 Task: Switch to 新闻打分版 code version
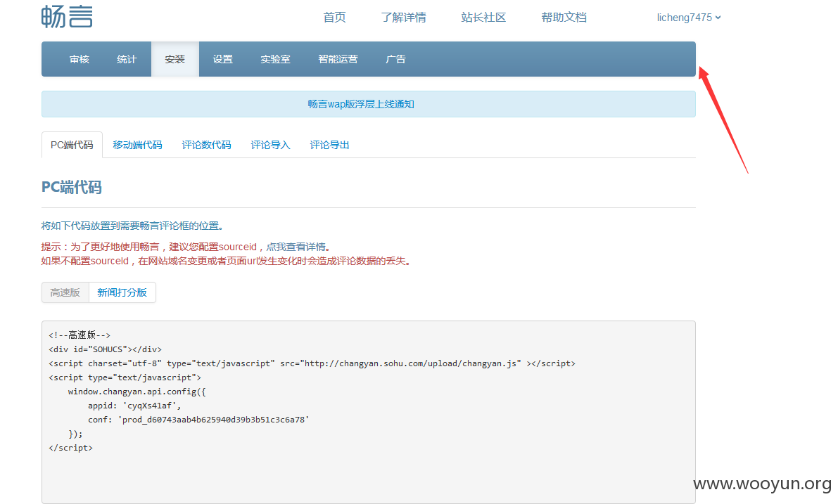pyautogui.click(x=122, y=292)
